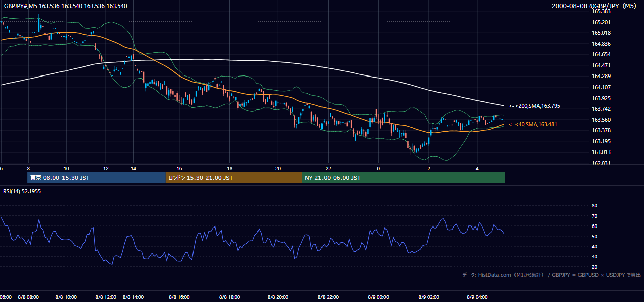Click the hour tick 18 on chart axis
The height and width of the screenshot is (302, 644).
click(x=229, y=168)
